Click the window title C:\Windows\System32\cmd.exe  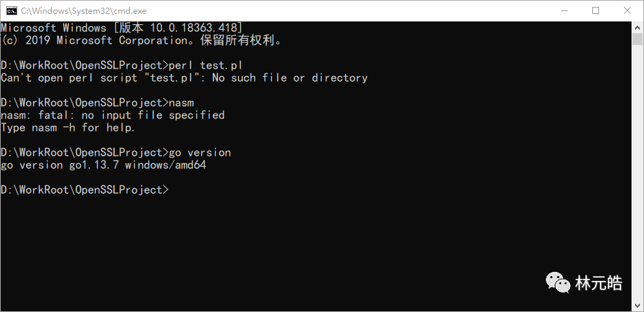tap(83, 10)
